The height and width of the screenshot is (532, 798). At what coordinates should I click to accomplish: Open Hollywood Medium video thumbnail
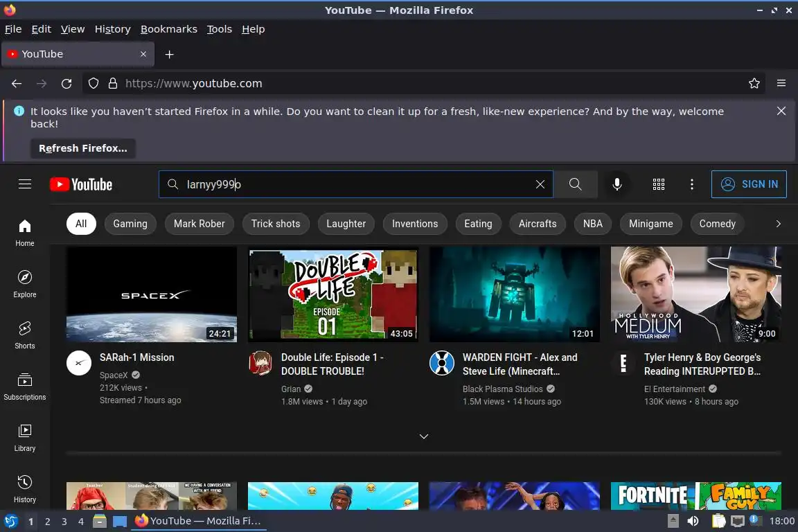click(x=695, y=294)
